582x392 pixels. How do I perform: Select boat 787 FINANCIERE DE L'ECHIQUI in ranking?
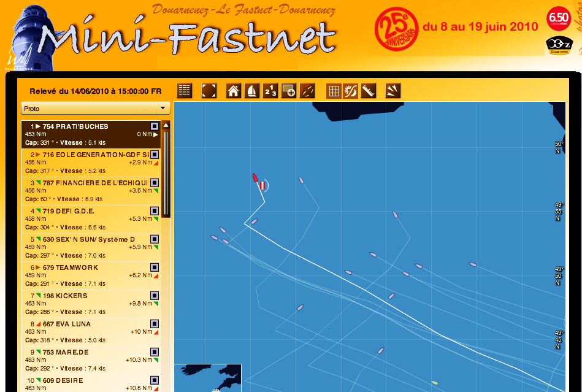coord(91,191)
